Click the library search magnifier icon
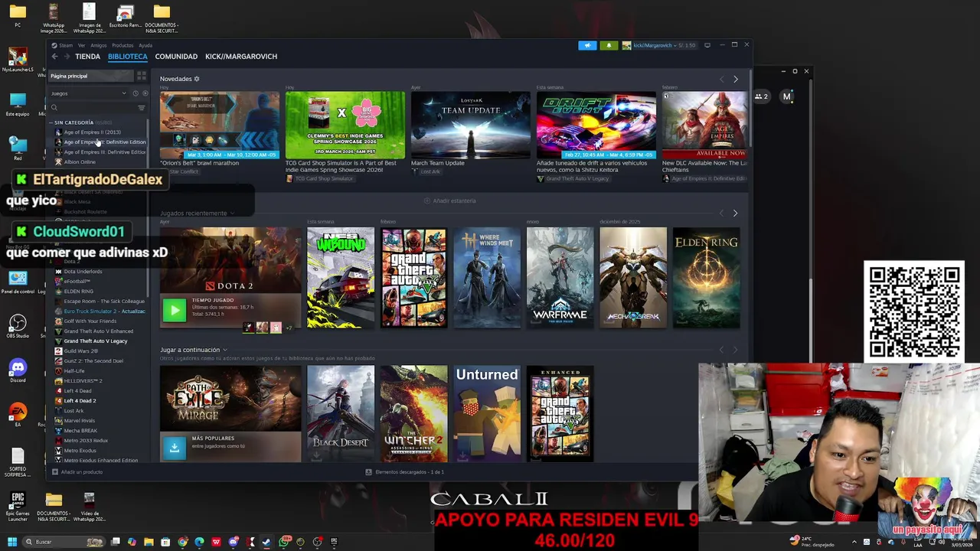Viewport: 980px width, 551px height. tap(54, 108)
